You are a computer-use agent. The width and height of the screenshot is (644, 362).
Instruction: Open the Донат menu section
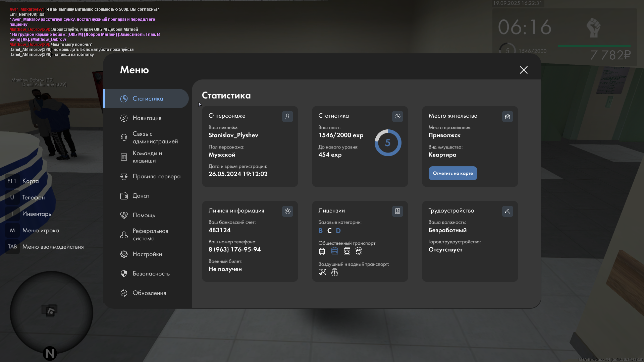tap(141, 196)
